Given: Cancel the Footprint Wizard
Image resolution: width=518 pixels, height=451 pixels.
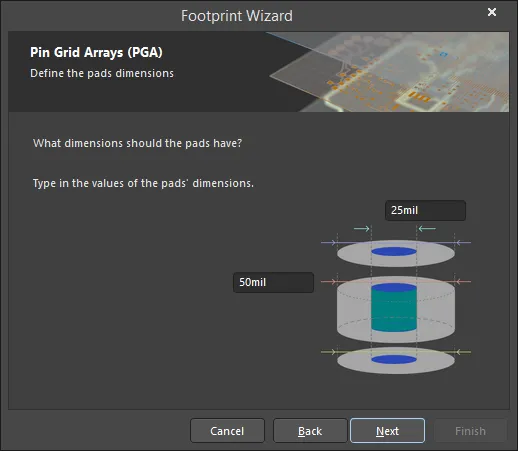Looking at the screenshot, I should [227, 431].
